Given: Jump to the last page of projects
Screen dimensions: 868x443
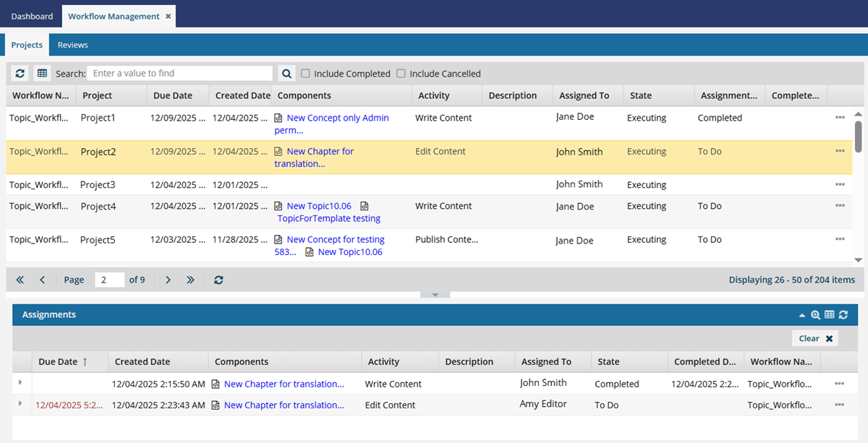Looking at the screenshot, I should [191, 280].
